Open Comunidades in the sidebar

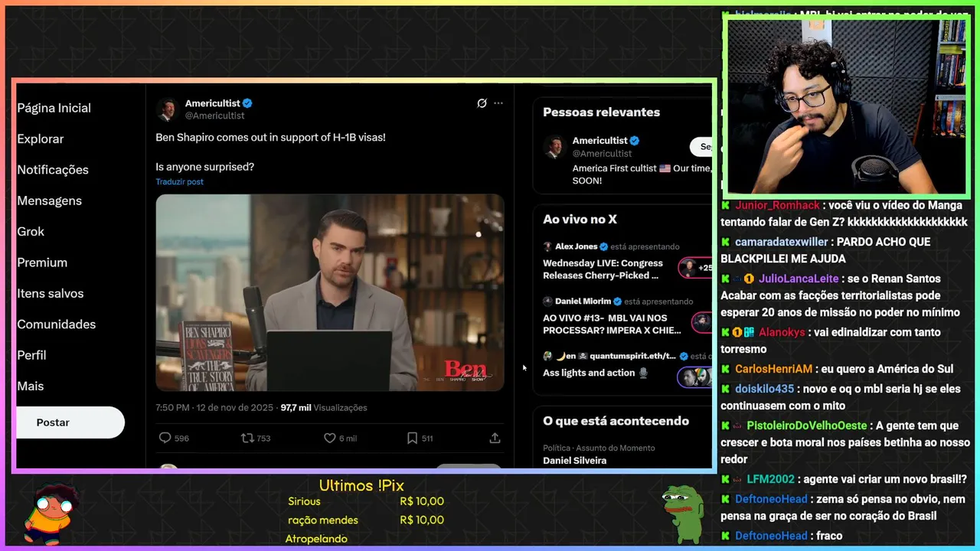pos(56,324)
